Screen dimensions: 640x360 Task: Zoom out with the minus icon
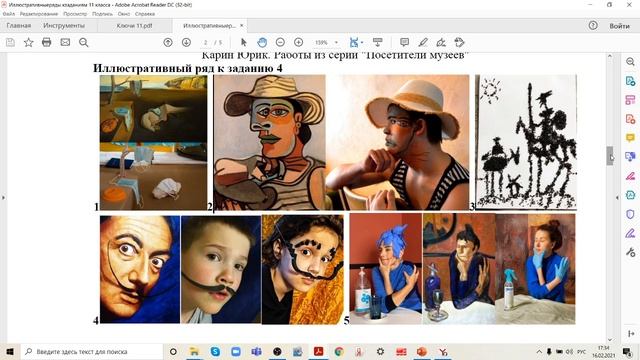(280, 42)
